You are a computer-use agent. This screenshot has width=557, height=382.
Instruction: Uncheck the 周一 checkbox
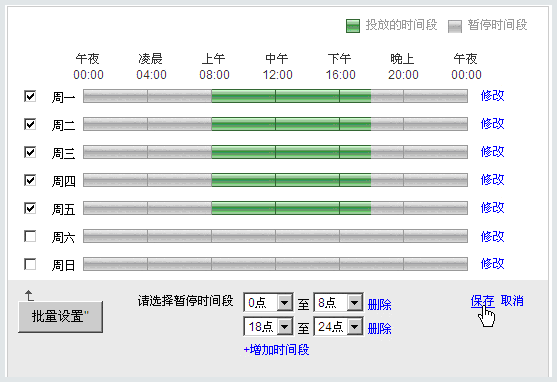pos(30,96)
